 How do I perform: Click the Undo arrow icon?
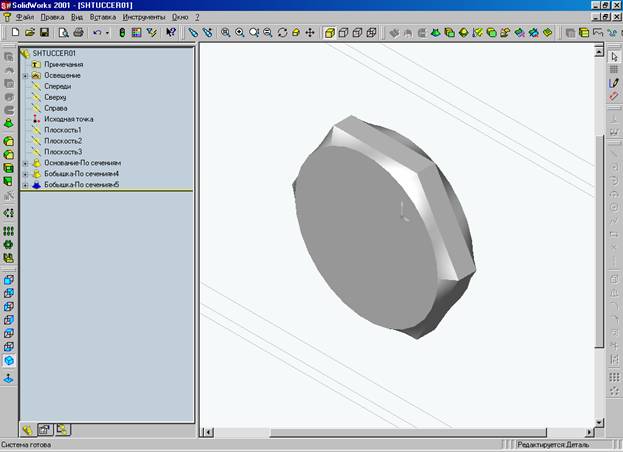96,32
